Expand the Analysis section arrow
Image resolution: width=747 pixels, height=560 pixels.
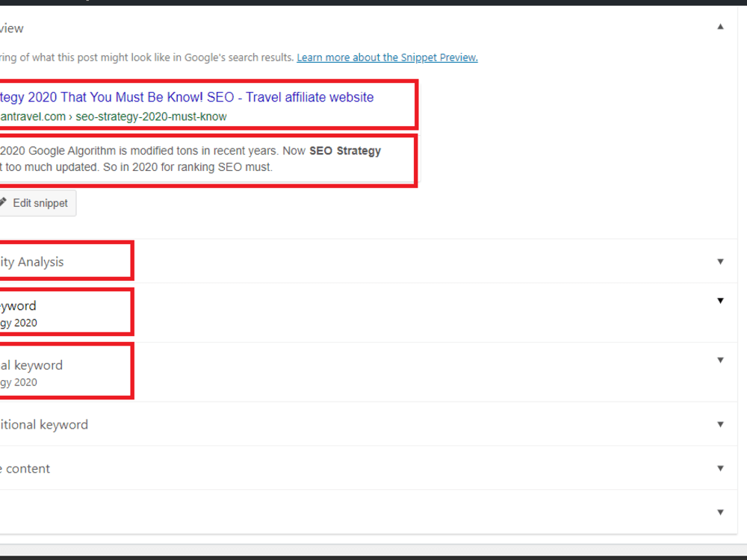tap(720, 261)
